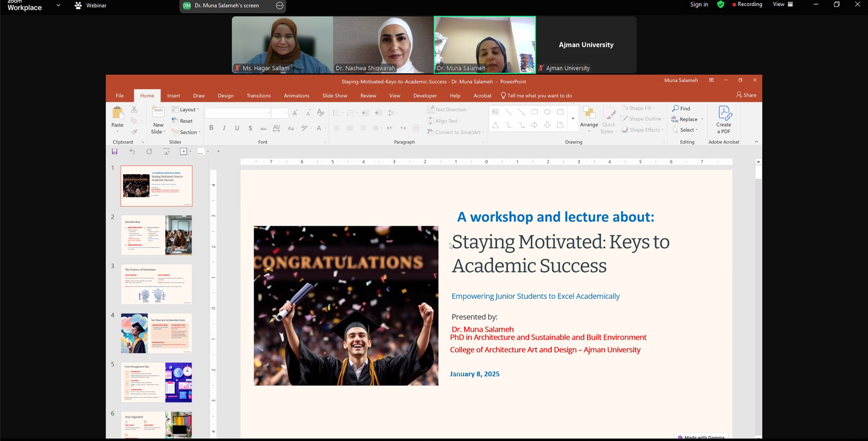Select the oval shape in shapes gallery
This screenshot has width=868, height=441.
pyautogui.click(x=548, y=112)
